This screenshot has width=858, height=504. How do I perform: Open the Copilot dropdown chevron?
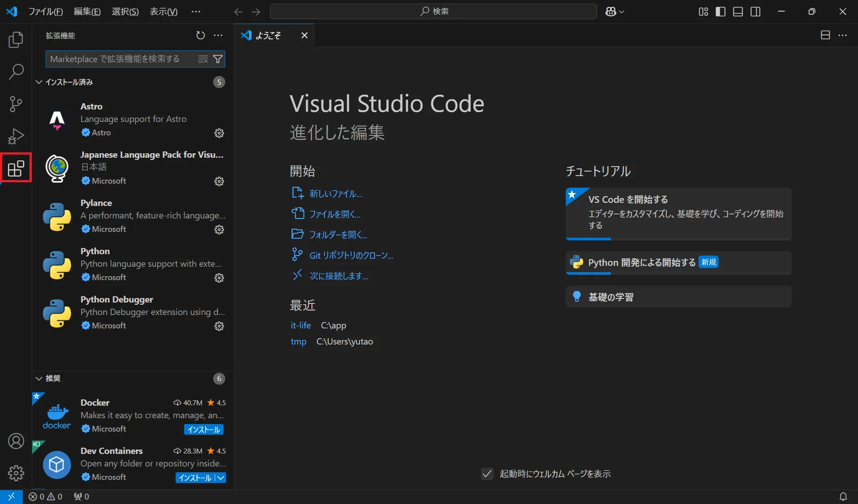[622, 12]
